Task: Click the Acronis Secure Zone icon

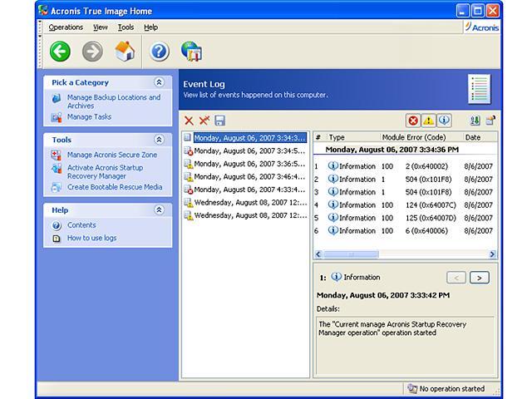Action: pos(57,155)
